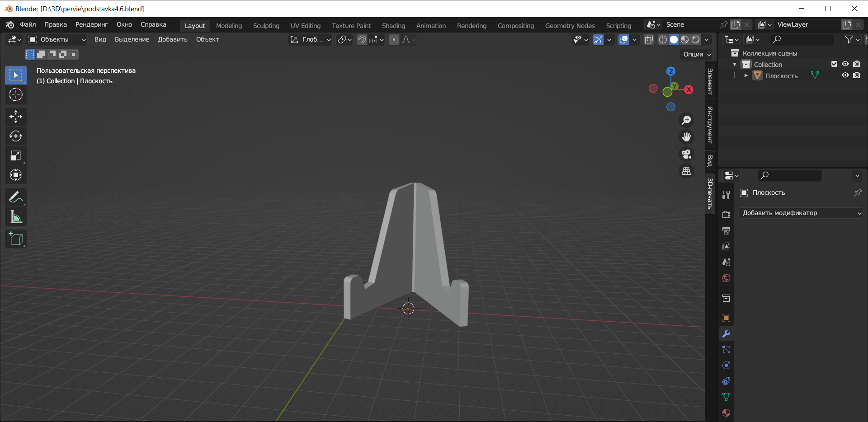The width and height of the screenshot is (868, 422).
Task: Expand the Плоскость tree item
Action: [x=746, y=75]
